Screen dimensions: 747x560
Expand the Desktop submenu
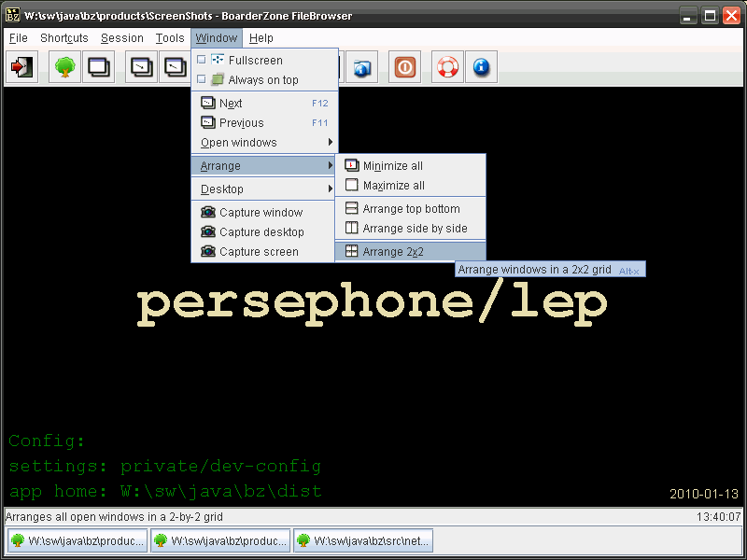pyautogui.click(x=264, y=189)
